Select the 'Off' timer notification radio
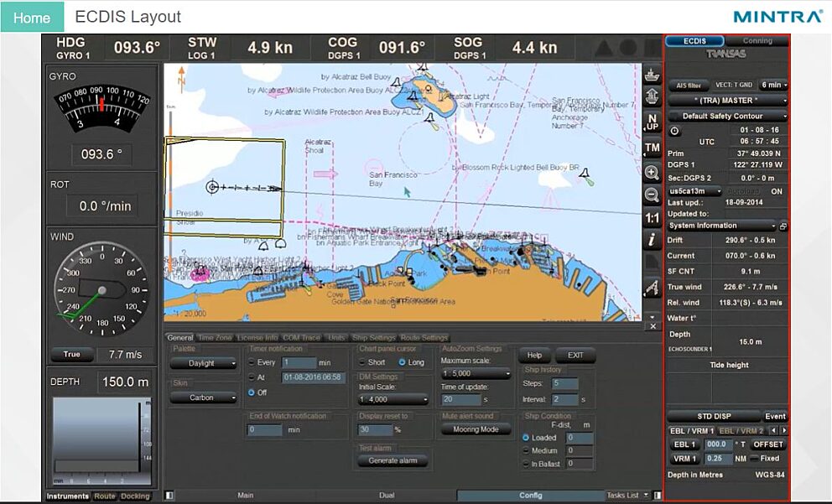This screenshot has height=504, width=832. [x=252, y=392]
